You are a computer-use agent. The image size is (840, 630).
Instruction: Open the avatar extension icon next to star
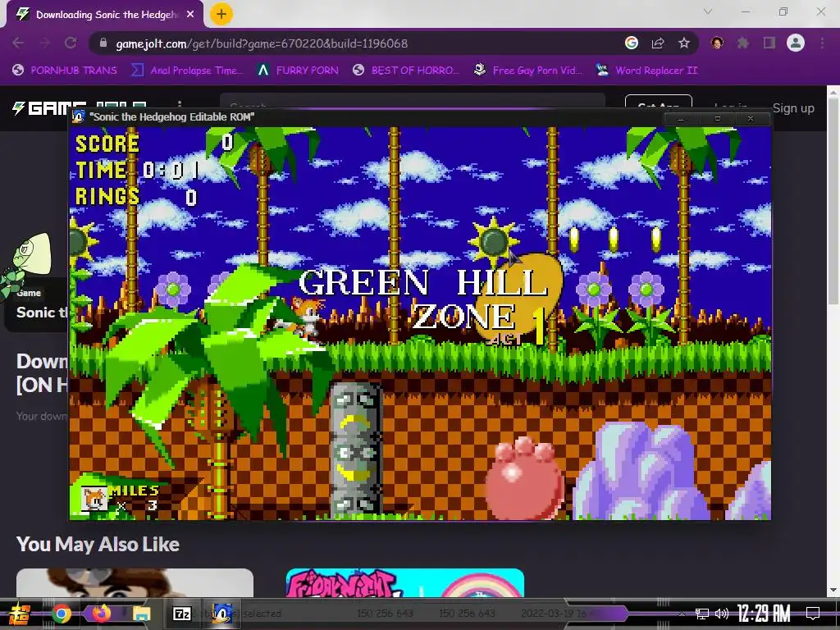point(717,43)
